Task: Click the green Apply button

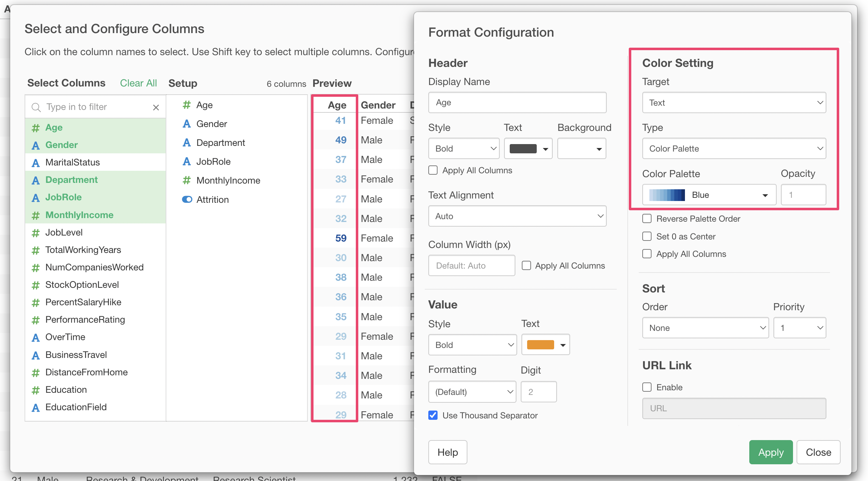Action: pos(771,453)
